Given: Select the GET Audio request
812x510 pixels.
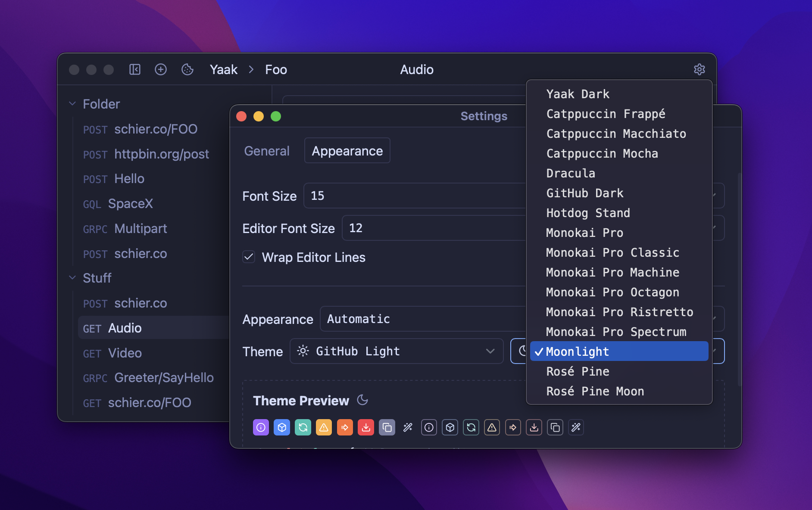Looking at the screenshot, I should pyautogui.click(x=153, y=328).
